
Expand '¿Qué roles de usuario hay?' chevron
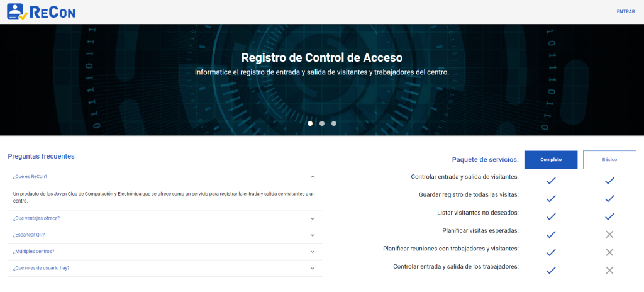313,268
